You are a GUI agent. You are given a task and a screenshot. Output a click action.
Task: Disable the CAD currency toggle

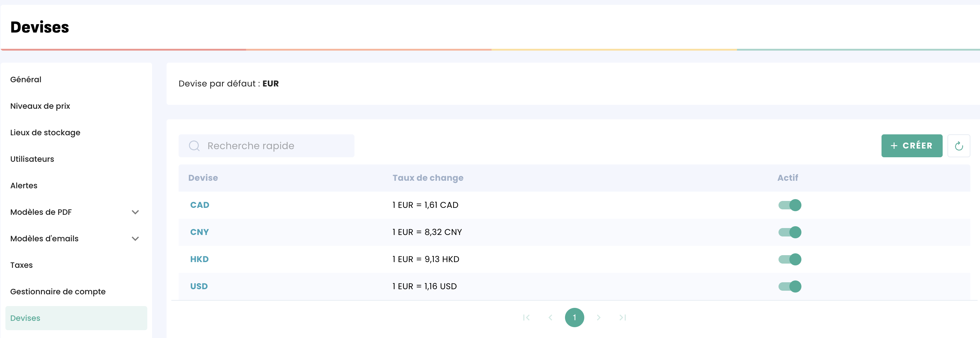click(789, 205)
